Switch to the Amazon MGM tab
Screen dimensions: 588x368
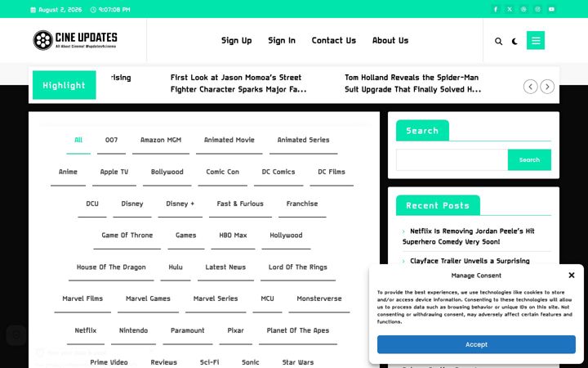[161, 140]
